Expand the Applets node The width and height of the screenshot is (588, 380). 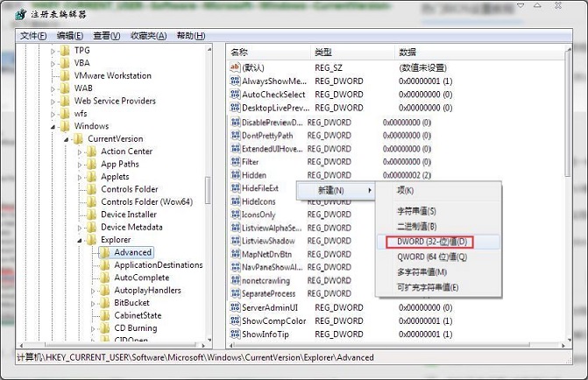pyautogui.click(x=80, y=178)
